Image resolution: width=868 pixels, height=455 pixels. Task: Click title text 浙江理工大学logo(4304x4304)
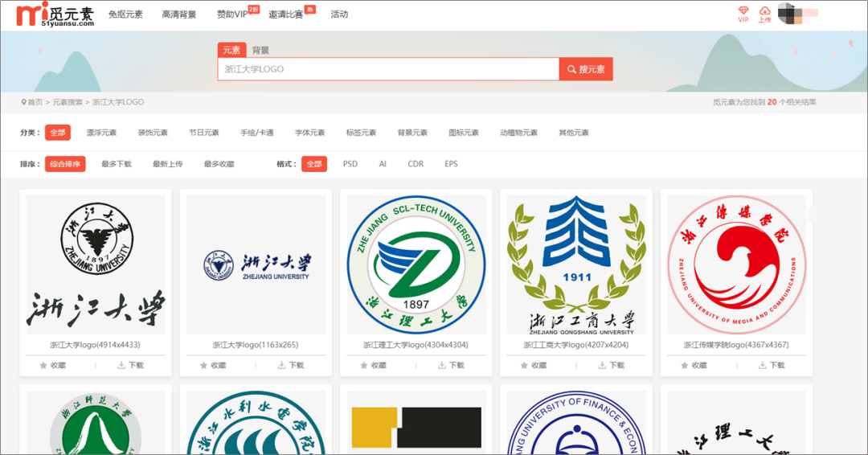pos(416,345)
